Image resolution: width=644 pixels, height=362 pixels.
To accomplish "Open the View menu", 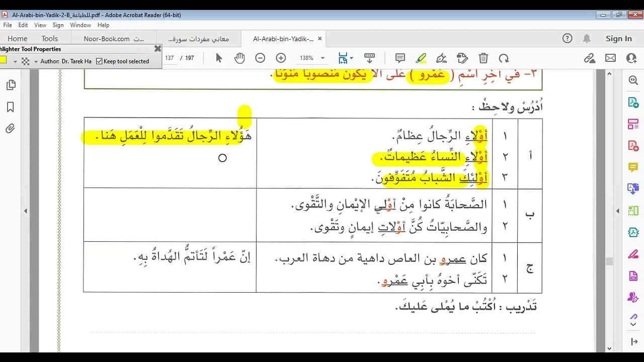I will click(x=40, y=25).
